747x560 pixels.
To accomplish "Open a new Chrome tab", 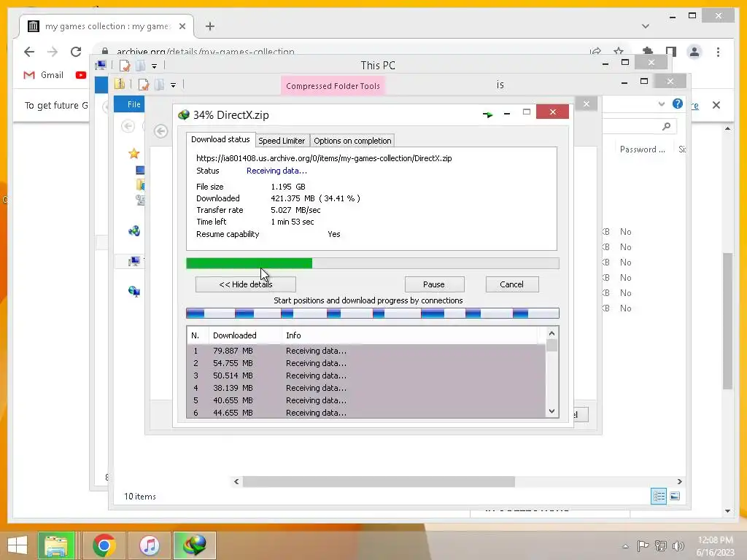I will point(210,26).
